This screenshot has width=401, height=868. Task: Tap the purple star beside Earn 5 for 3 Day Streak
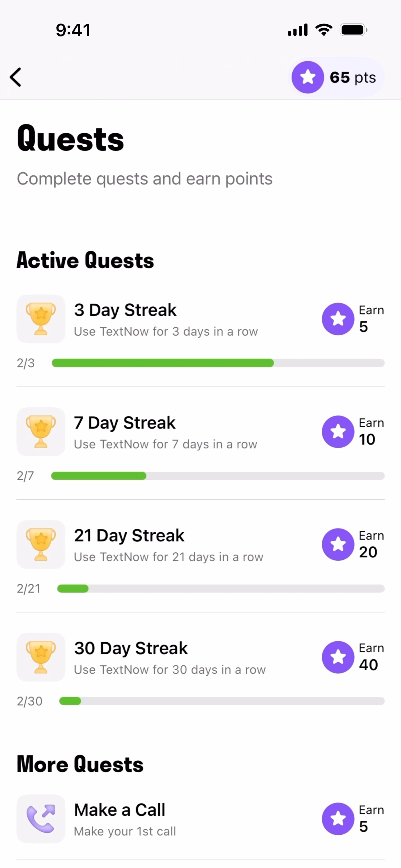(338, 319)
